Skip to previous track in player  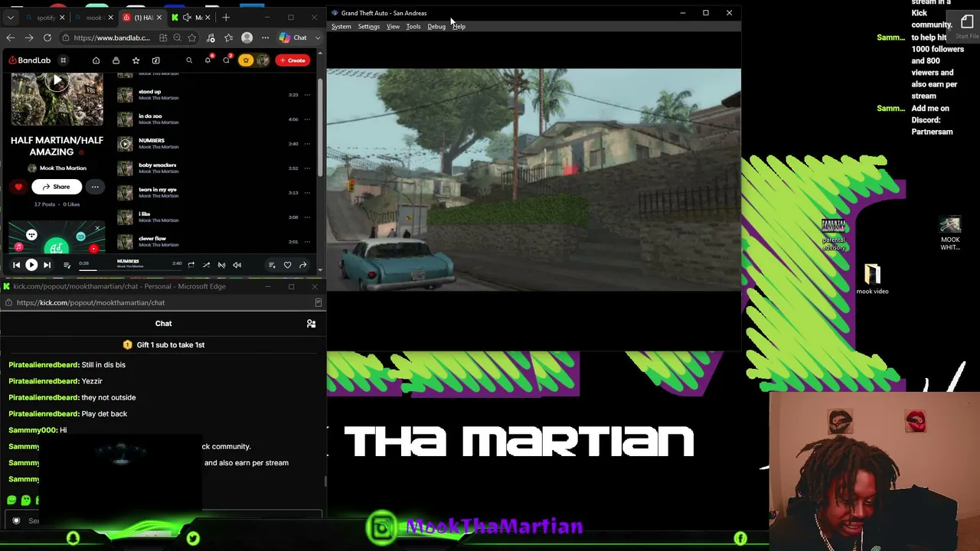[16, 265]
